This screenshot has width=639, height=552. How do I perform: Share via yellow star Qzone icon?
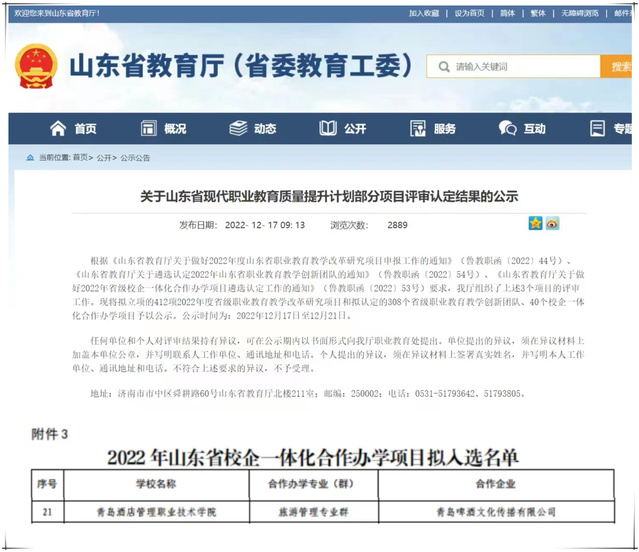(535, 223)
